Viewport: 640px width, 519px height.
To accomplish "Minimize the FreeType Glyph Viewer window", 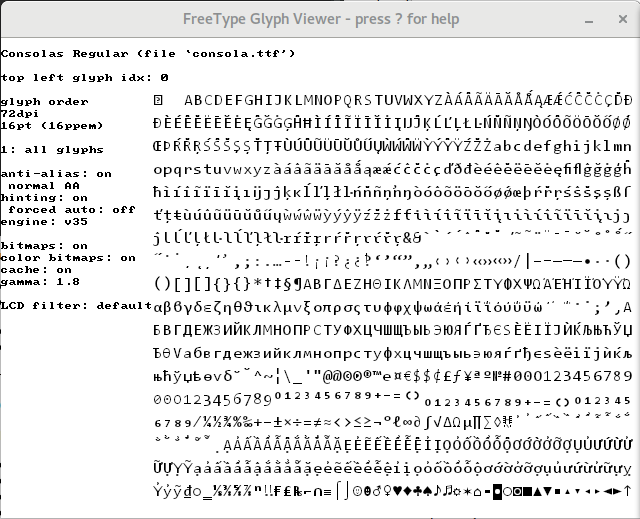I will point(589,20).
